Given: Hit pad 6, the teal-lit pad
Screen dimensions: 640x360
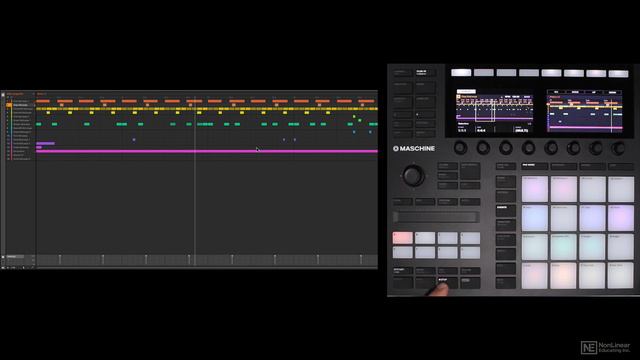Looking at the screenshot, I should [564, 247].
